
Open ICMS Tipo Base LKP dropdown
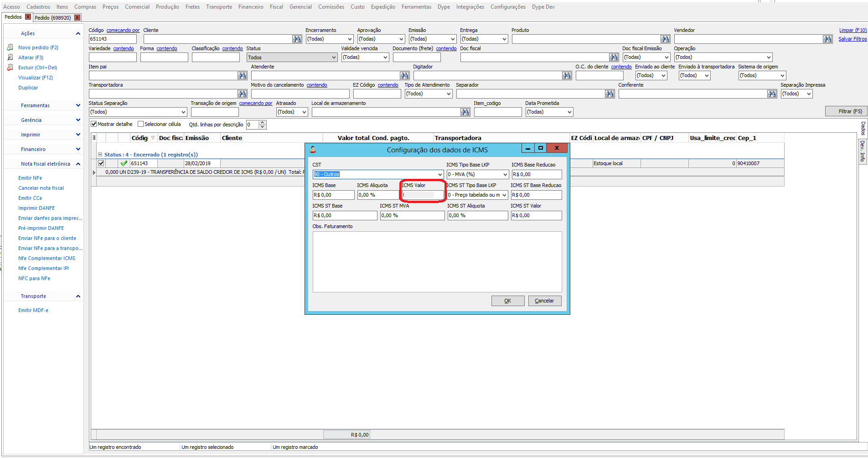pyautogui.click(x=505, y=174)
